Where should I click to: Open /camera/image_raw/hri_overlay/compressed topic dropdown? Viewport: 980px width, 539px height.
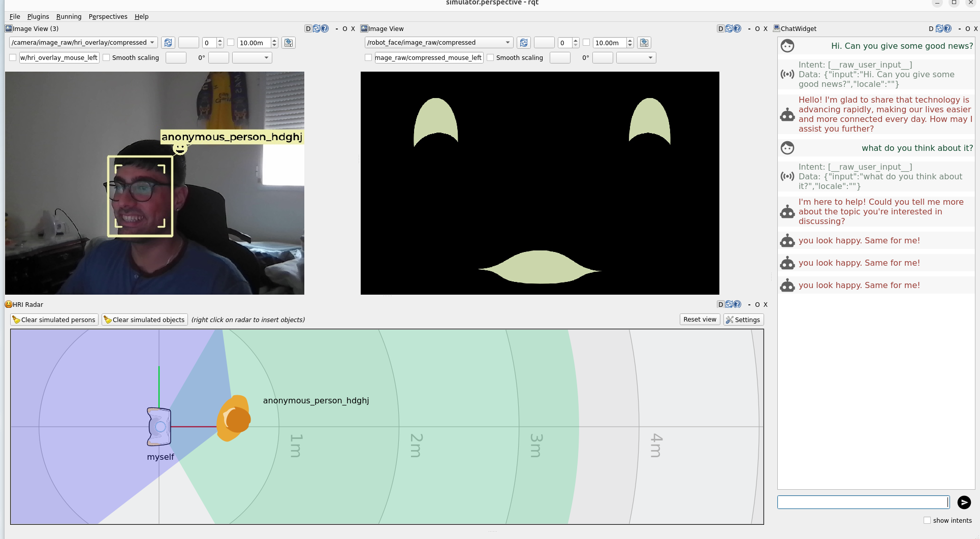pos(83,43)
